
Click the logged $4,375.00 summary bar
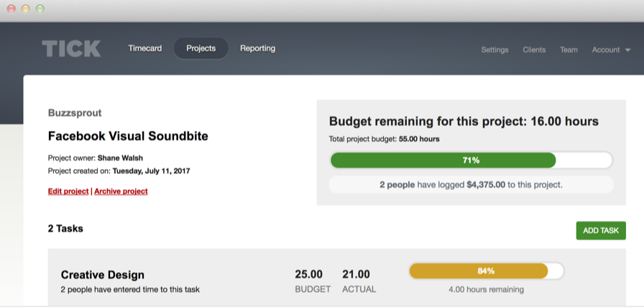pos(471,184)
